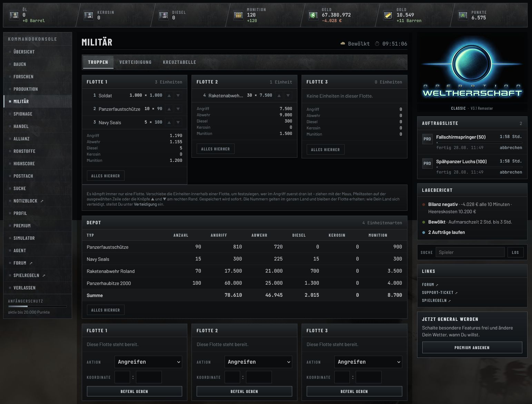Click the green Geld dollar icon

click(x=313, y=15)
